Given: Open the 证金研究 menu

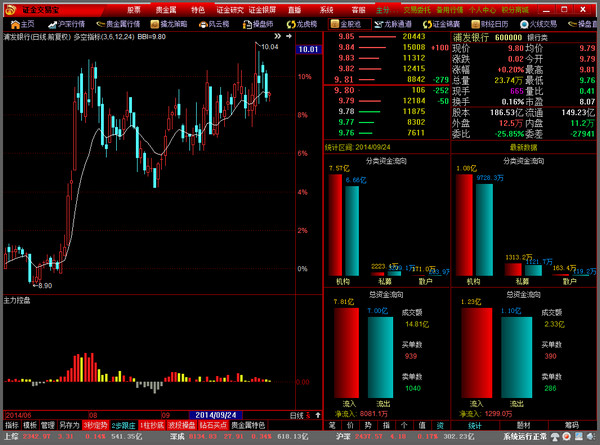Looking at the screenshot, I should point(230,10).
